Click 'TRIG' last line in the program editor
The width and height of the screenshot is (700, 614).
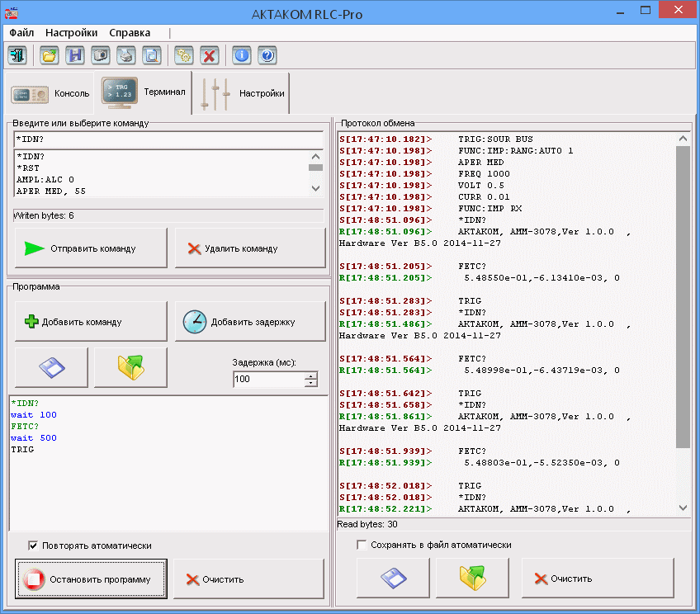(22, 450)
